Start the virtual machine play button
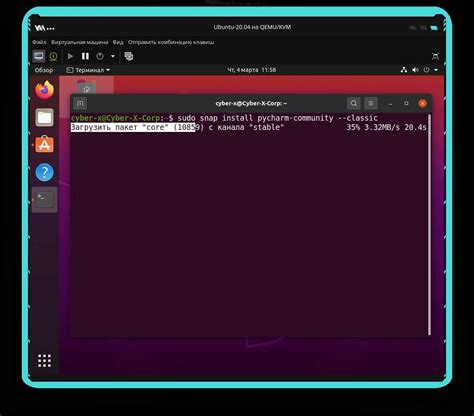The height and width of the screenshot is (416, 474). point(70,56)
